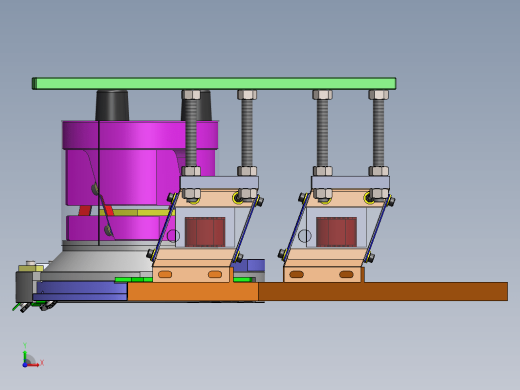Select the gray clamp bar atop the right assembly
Screen dimensions: 520x390
pyautogui.click(x=350, y=183)
